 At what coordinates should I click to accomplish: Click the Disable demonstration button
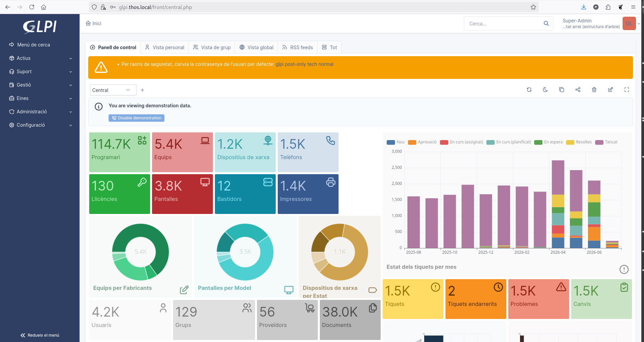pos(136,118)
